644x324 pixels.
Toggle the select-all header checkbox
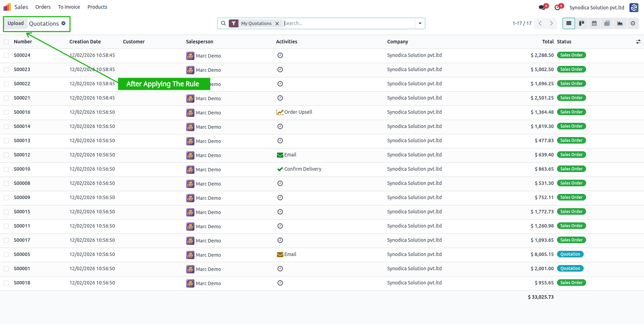pos(6,42)
